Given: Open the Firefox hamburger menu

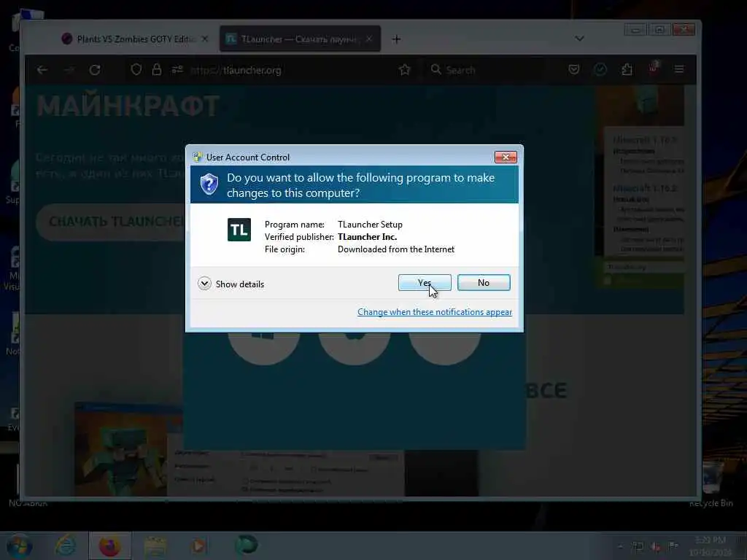Looking at the screenshot, I should [x=679, y=70].
